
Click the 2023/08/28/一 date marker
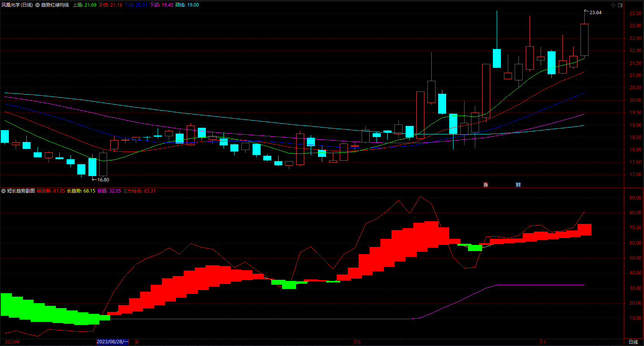[112, 342]
